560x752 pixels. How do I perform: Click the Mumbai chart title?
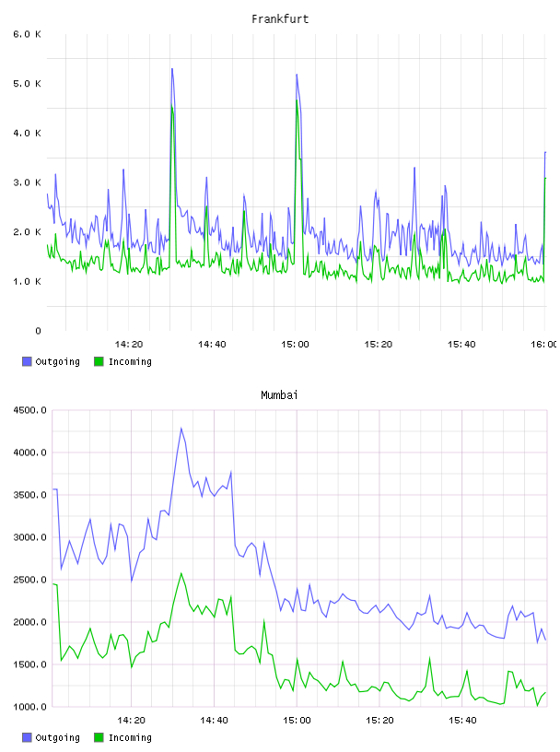tap(279, 395)
